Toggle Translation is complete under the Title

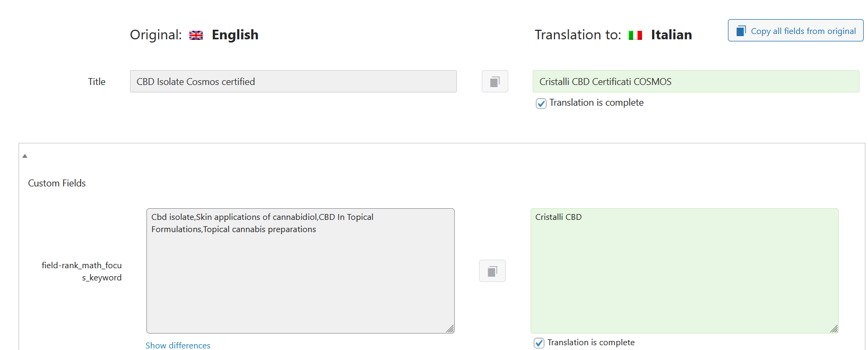541,104
